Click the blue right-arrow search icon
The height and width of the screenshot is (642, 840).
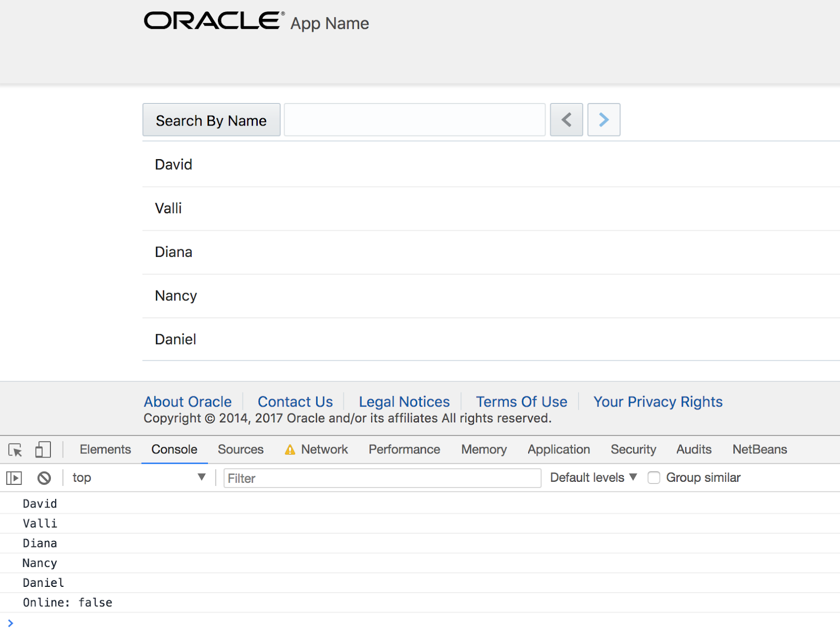603,120
